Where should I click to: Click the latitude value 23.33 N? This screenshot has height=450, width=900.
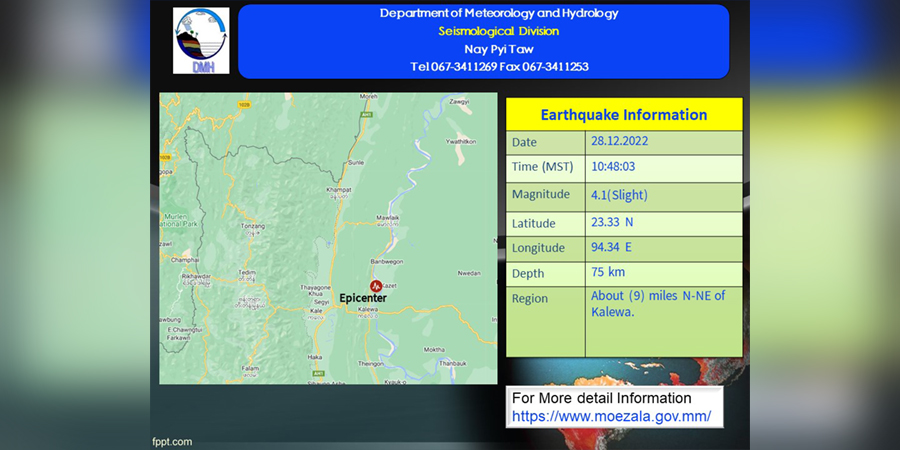(x=612, y=222)
